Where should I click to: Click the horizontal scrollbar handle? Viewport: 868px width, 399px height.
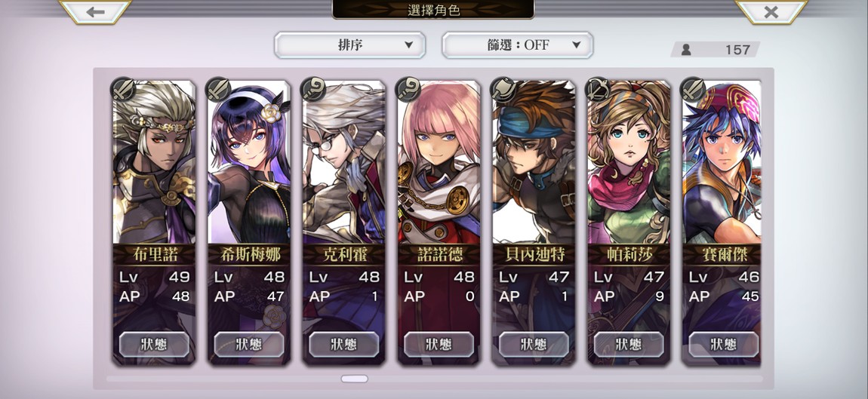pyautogui.click(x=354, y=379)
